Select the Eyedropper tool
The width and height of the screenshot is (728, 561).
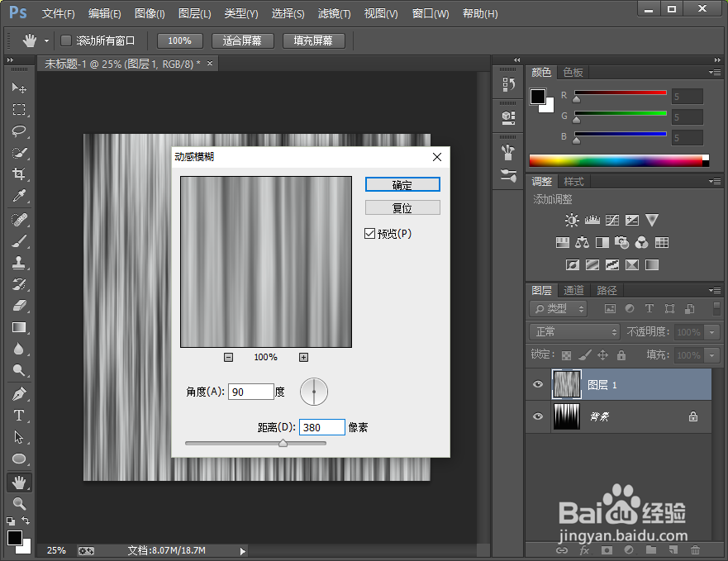click(19, 196)
